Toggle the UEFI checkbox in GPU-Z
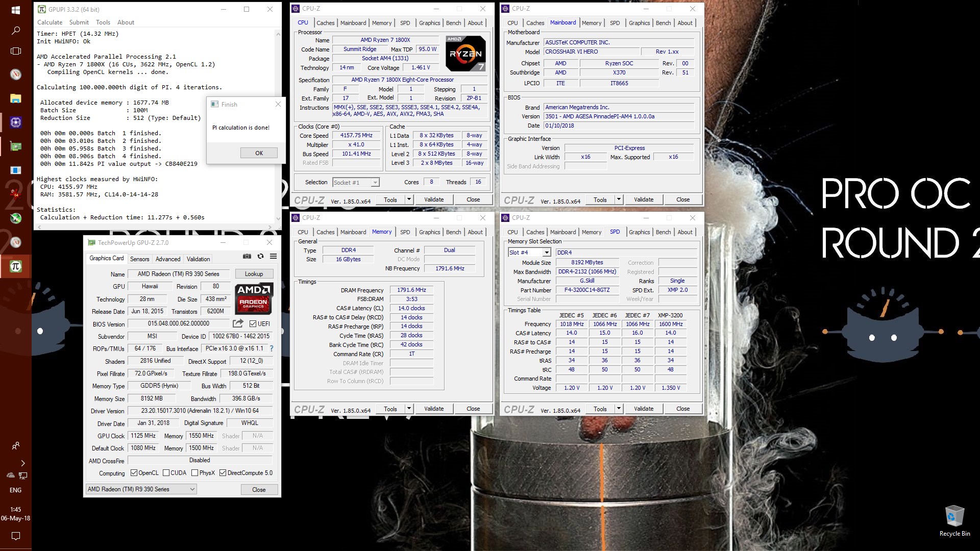 [253, 323]
